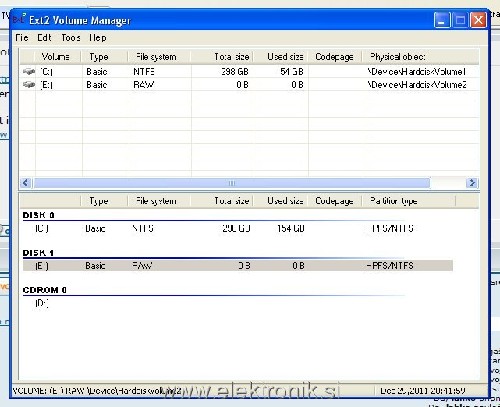Click the drive icon for volume C:
Viewport: 500px width, 407px height.
pyautogui.click(x=29, y=71)
